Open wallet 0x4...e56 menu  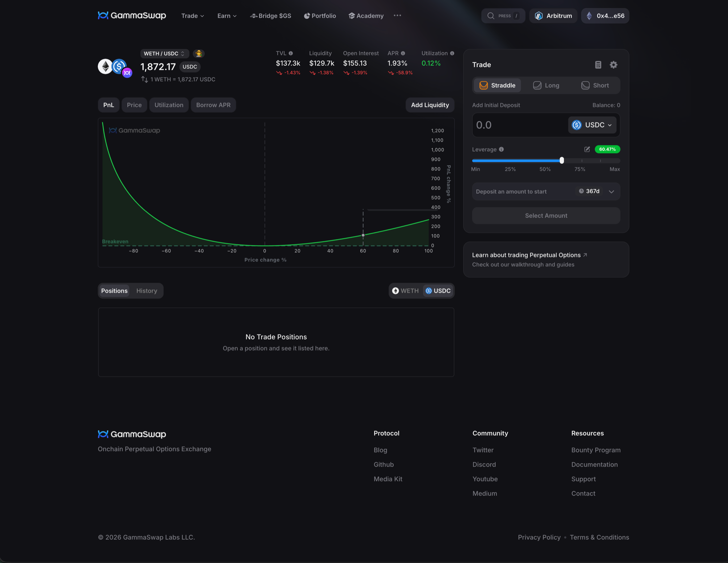(x=605, y=16)
